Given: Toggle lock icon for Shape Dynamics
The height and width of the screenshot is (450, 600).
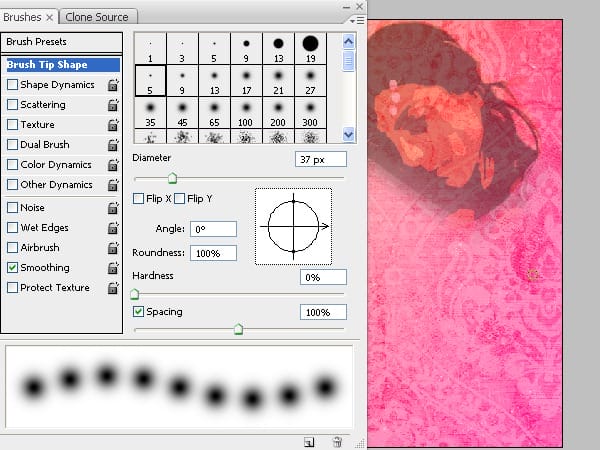Looking at the screenshot, I should [113, 85].
